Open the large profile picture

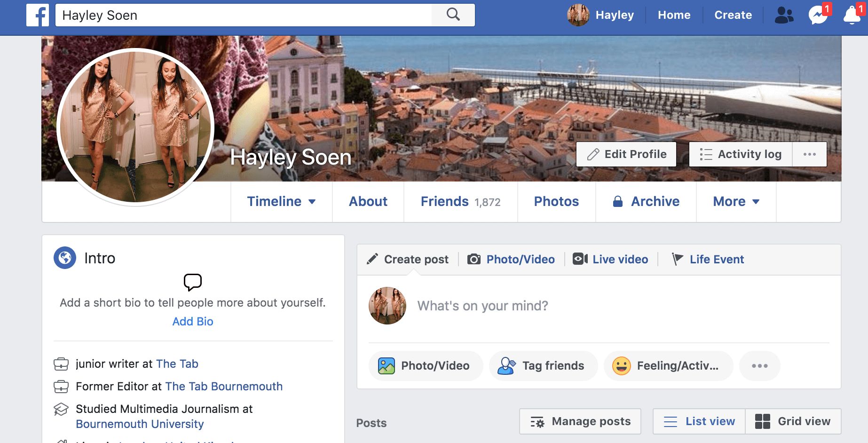(x=135, y=127)
